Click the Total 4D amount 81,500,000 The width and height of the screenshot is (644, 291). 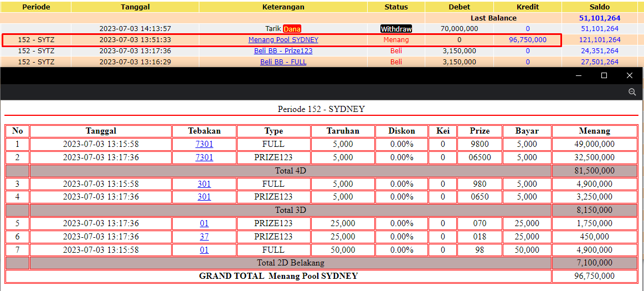pos(594,171)
